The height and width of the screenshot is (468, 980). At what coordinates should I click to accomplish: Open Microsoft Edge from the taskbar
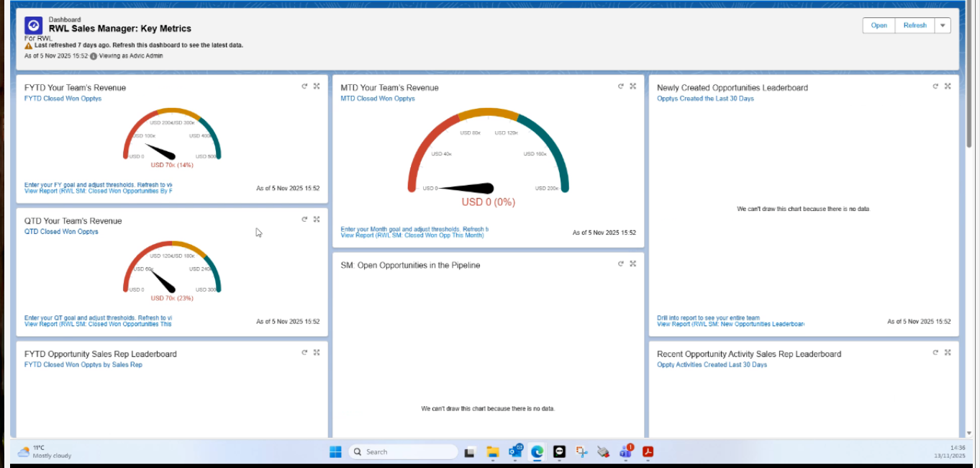click(537, 451)
